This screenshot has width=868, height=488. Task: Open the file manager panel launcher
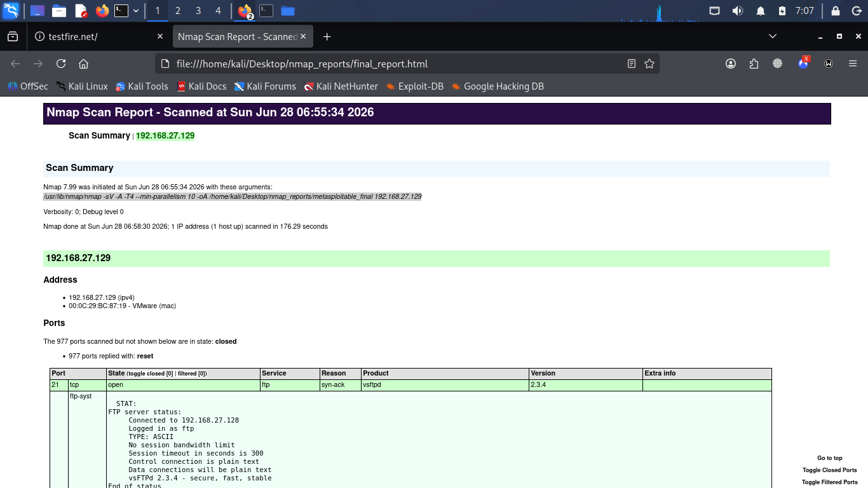[x=59, y=11]
